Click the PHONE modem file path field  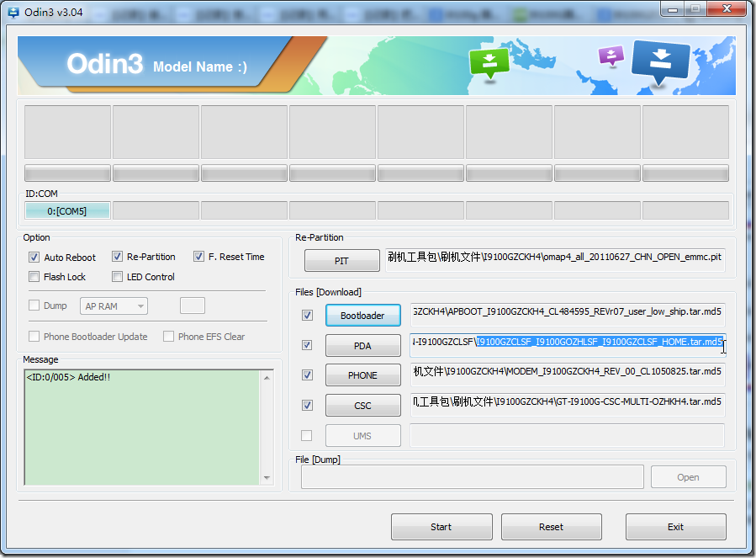click(x=568, y=375)
